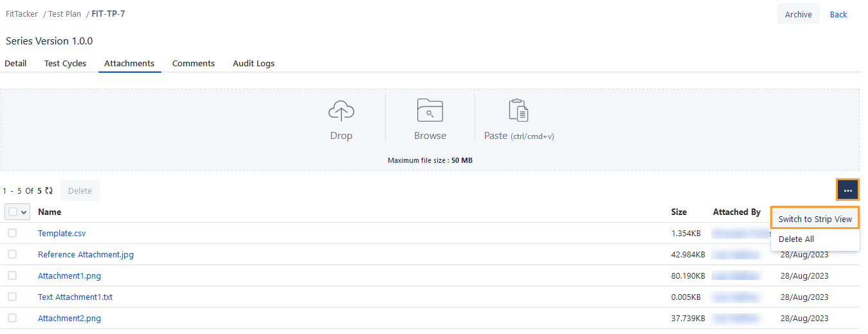The height and width of the screenshot is (334, 868).
Task: Open the Template.csv file link
Action: [x=62, y=233]
